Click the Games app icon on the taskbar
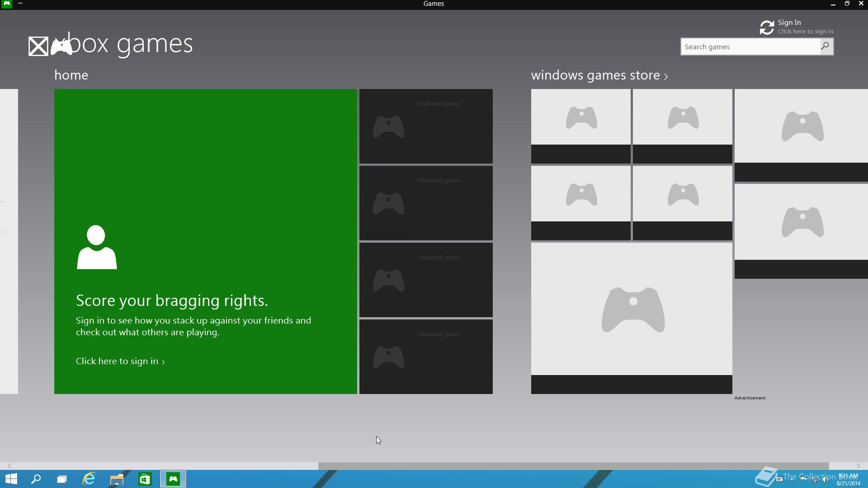868x488 pixels. (173, 479)
